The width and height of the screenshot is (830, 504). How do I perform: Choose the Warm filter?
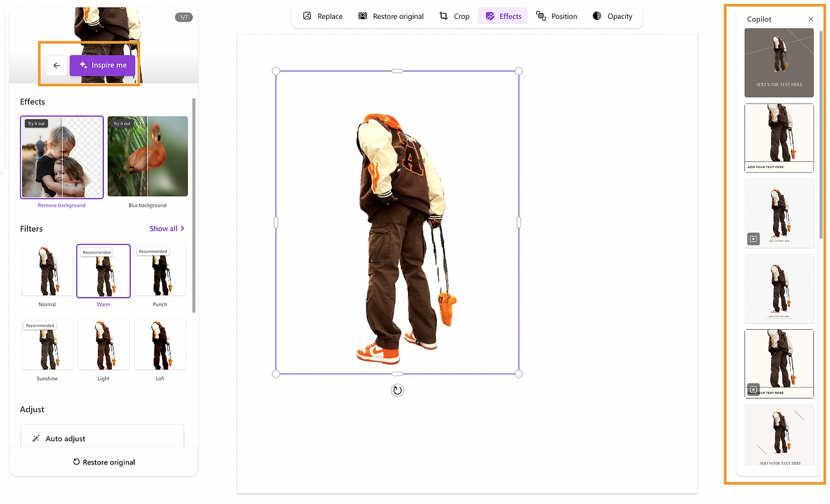coord(104,271)
